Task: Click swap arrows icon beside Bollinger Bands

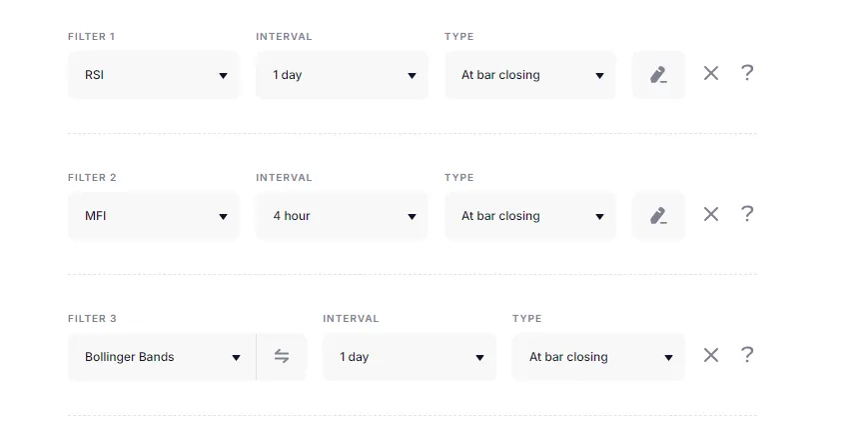Action: click(x=282, y=357)
